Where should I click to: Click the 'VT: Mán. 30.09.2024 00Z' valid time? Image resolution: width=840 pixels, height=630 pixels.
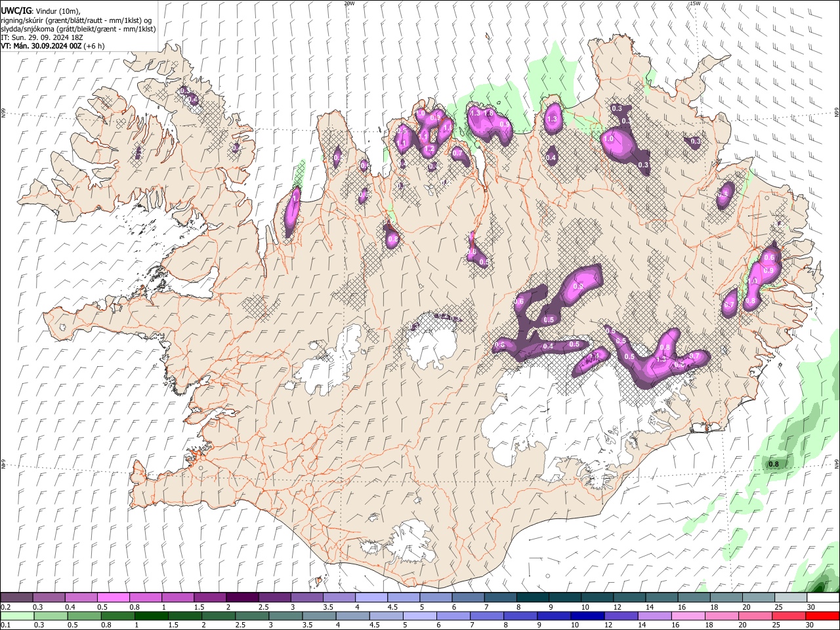point(41,47)
